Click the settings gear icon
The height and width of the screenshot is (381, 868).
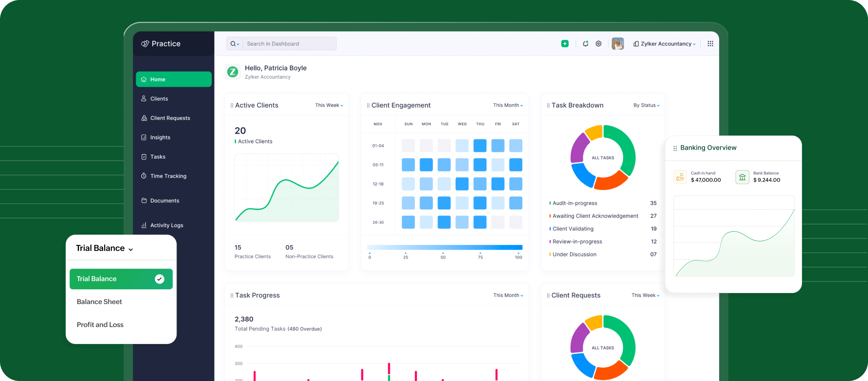(x=598, y=43)
